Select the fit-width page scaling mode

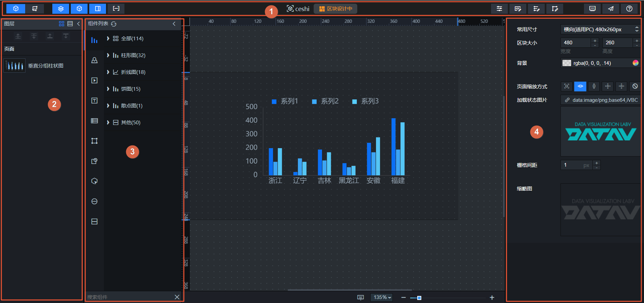[580, 86]
